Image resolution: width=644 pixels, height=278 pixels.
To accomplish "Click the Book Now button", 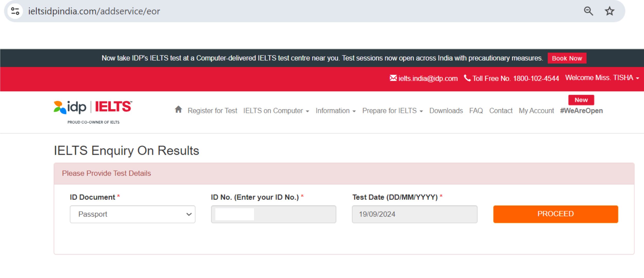I will (x=567, y=58).
